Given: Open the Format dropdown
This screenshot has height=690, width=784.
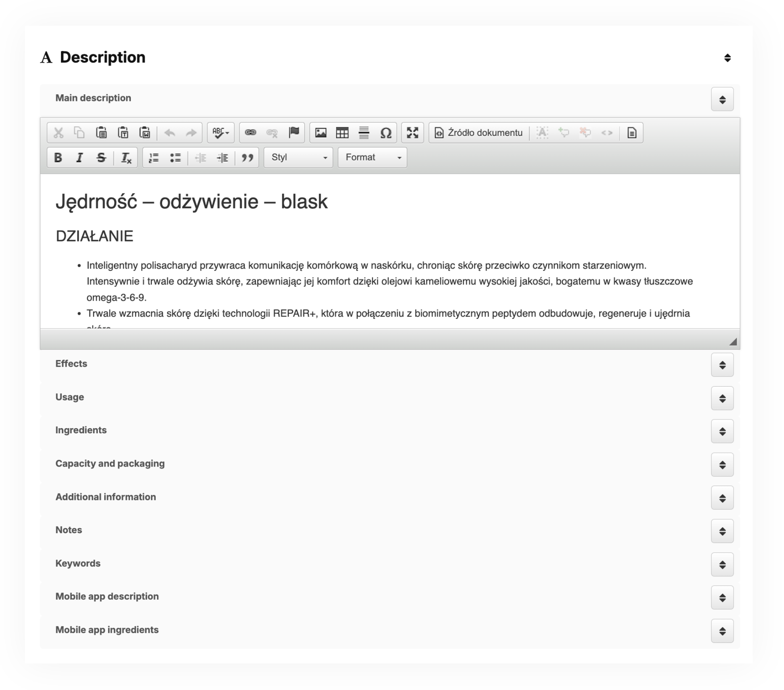Looking at the screenshot, I should click(371, 157).
